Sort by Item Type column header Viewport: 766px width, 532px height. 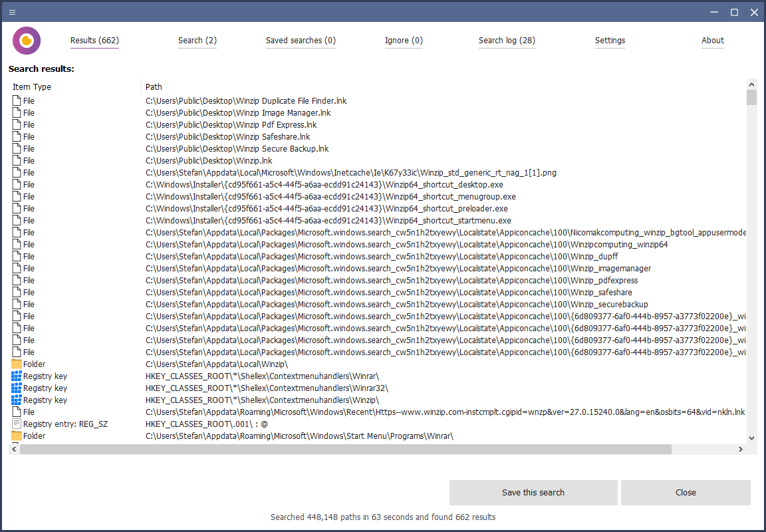coord(32,87)
